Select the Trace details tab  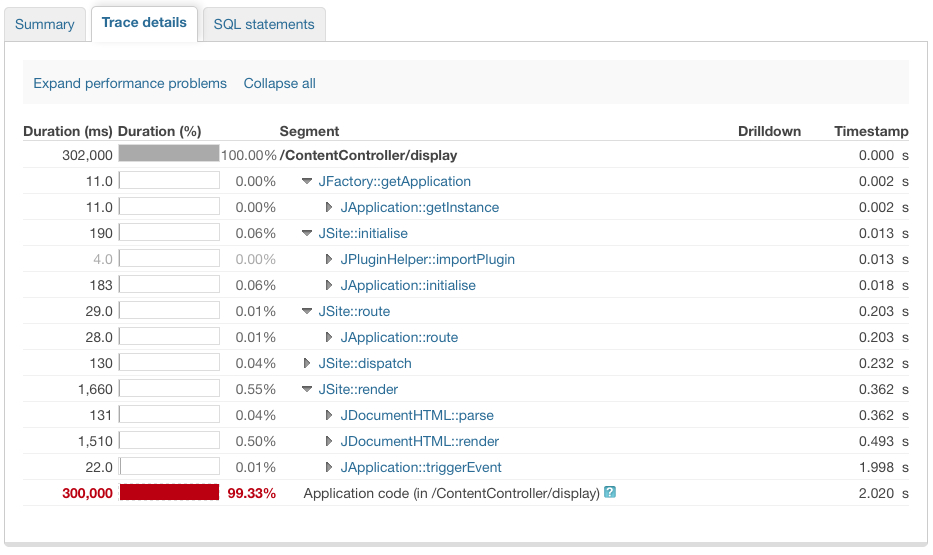point(144,23)
